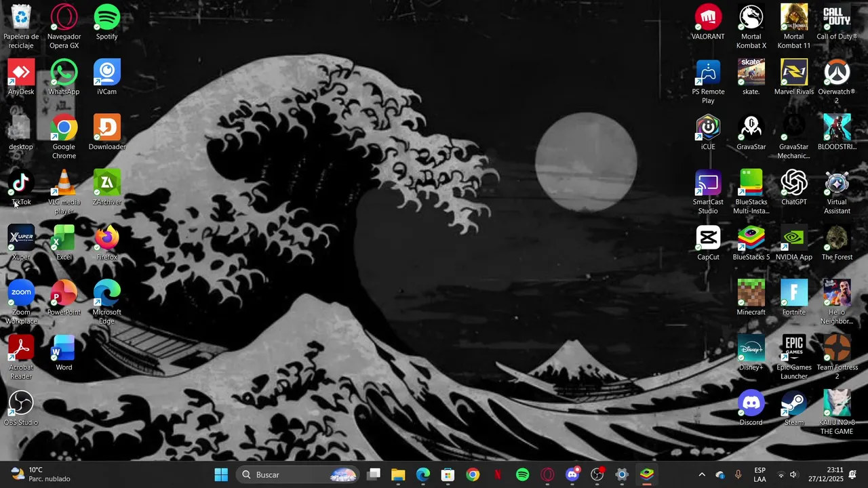Open the Xuper desktop icon
868x488 pixels.
[21, 243]
